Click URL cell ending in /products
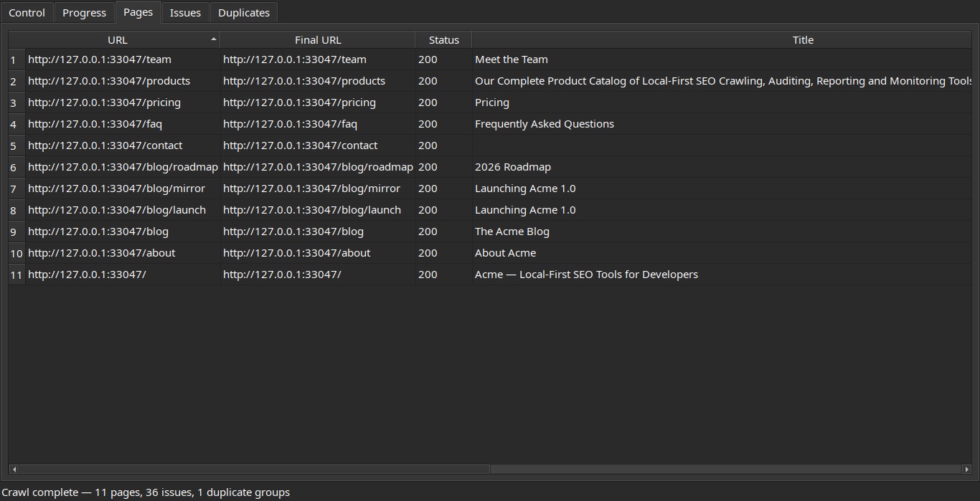 (123, 81)
